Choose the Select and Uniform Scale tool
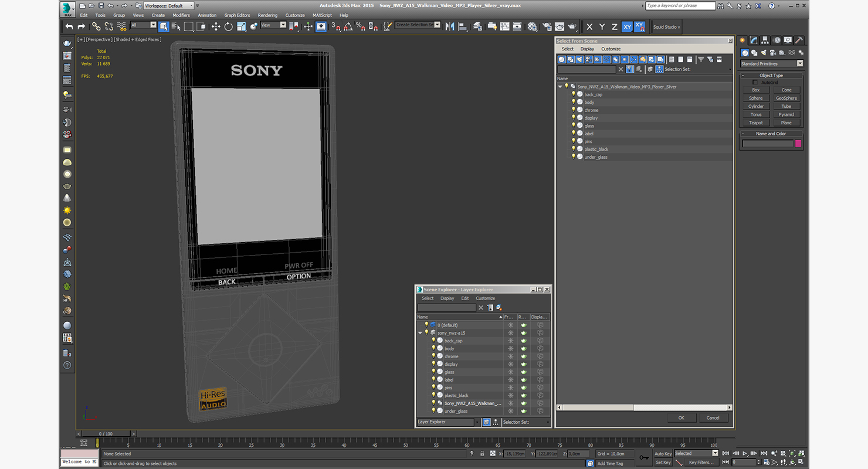This screenshot has width=868, height=469. coord(241,26)
